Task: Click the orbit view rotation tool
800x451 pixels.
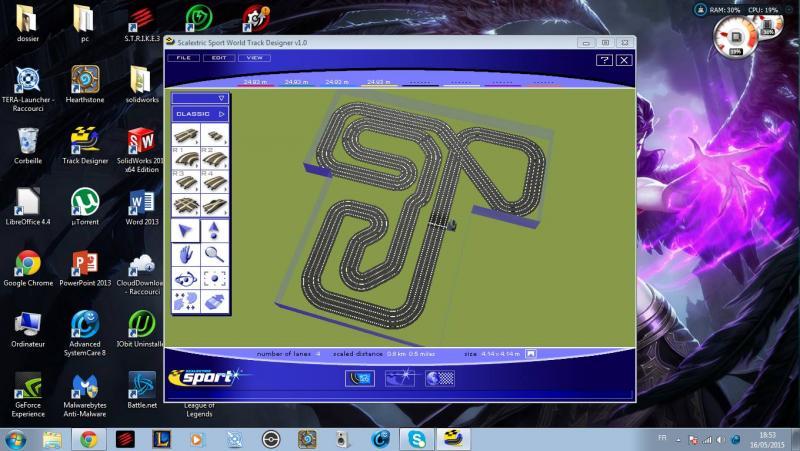Action: 186,278
